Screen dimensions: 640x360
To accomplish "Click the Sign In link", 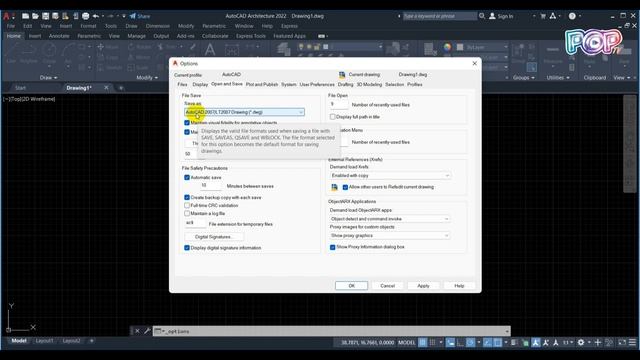I will coord(505,16).
